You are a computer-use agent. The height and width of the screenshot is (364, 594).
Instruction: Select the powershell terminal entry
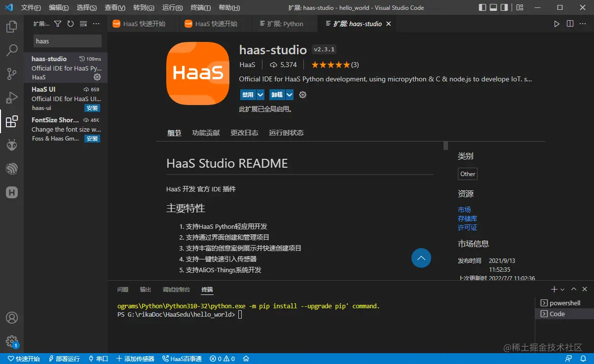pos(564,303)
